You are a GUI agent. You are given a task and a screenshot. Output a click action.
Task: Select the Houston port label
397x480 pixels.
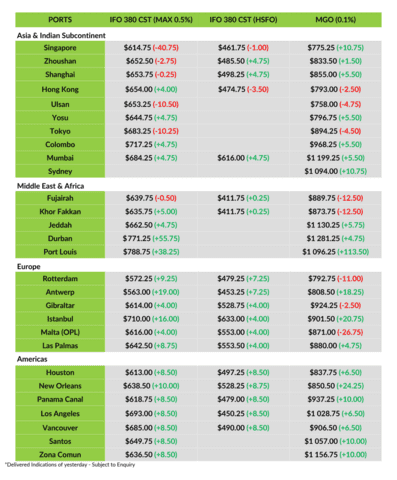pos(60,372)
